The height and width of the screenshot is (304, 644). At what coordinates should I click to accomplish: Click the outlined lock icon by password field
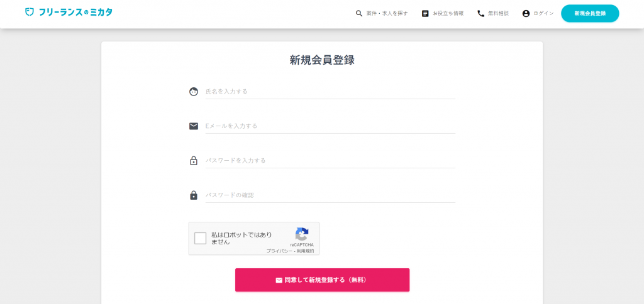coord(194,160)
